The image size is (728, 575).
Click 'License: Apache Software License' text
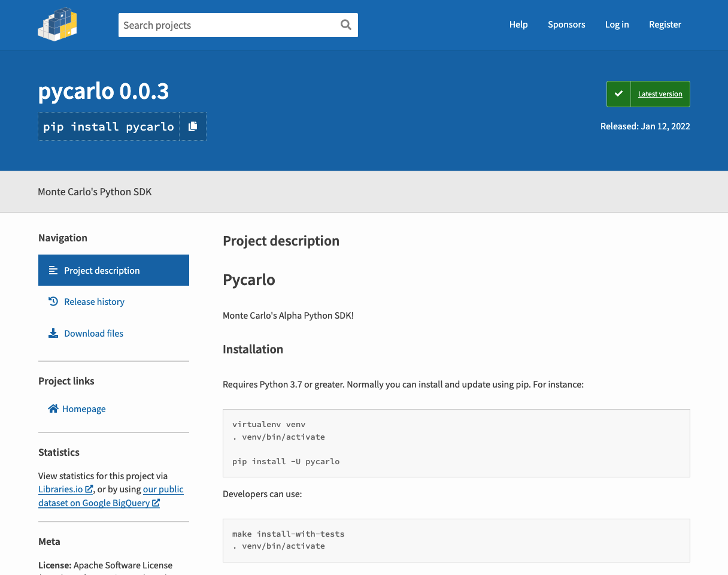pyautogui.click(x=105, y=565)
